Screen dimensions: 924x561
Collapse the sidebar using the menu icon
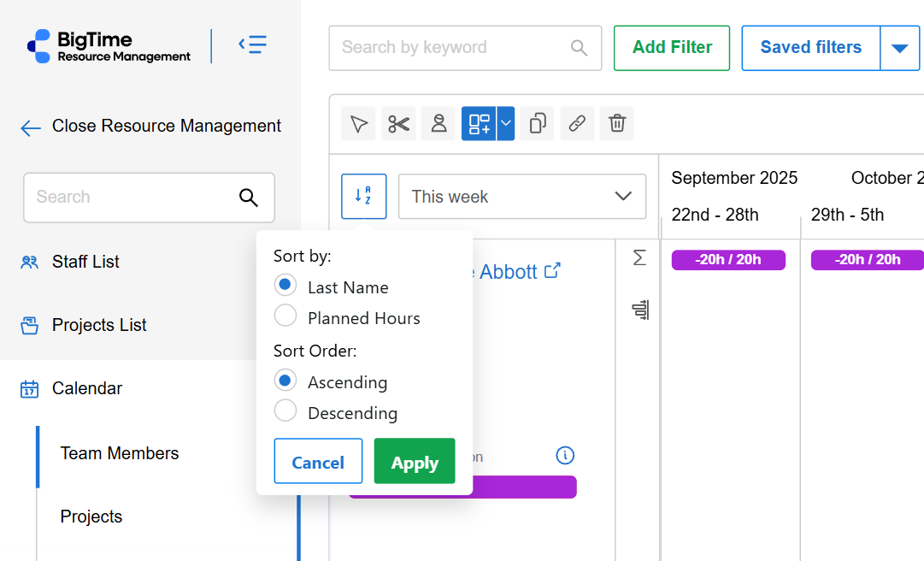click(x=252, y=44)
